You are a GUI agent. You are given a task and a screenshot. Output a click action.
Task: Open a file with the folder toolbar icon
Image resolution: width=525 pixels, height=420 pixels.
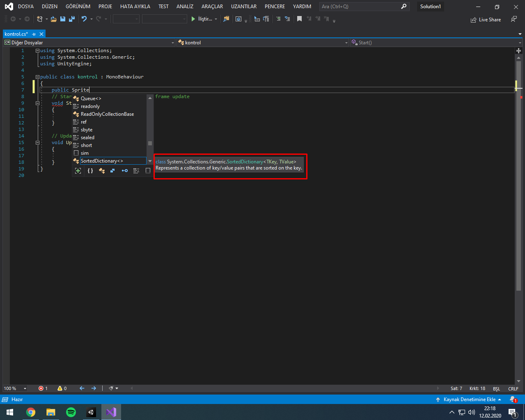click(53, 19)
